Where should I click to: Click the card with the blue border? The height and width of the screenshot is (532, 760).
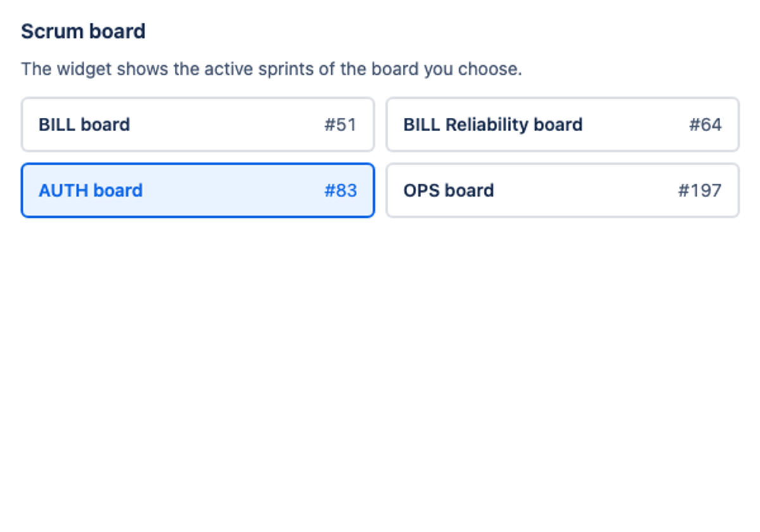tap(198, 191)
